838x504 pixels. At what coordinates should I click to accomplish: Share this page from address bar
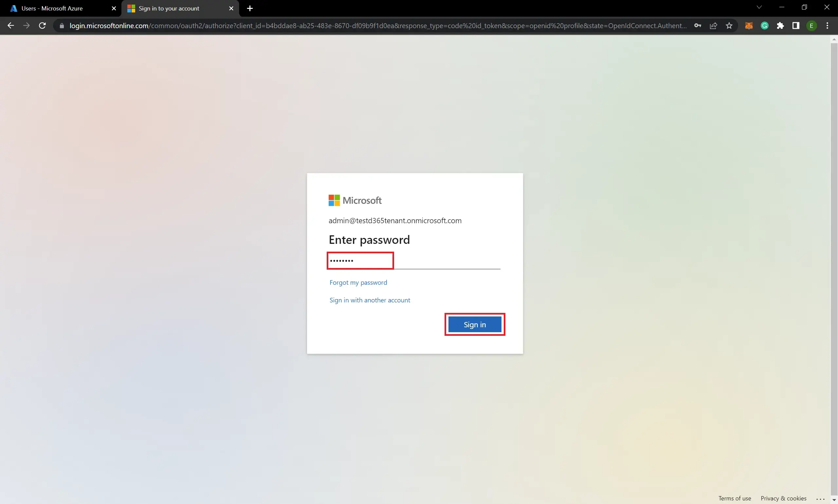point(713,26)
